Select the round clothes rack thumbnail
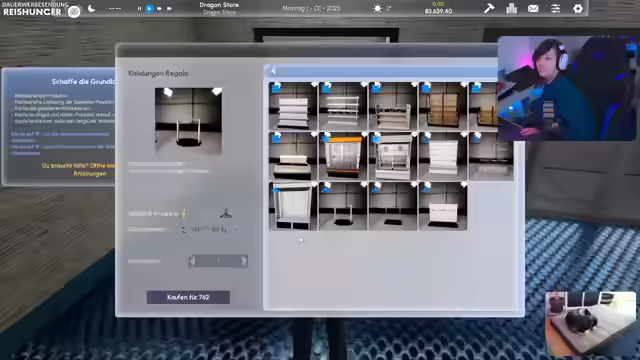Screen dimensions: 640x360 tap(343, 206)
